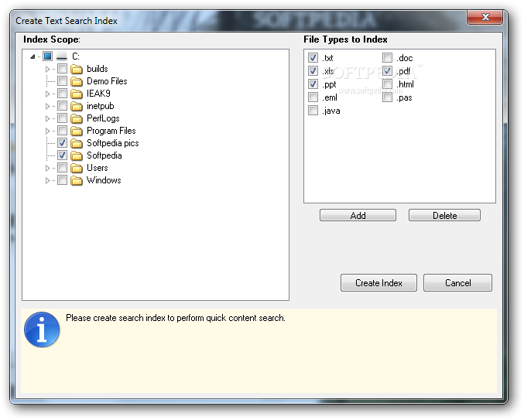524x420 pixels.
Task: Check the IEAK9 folder checkbox
Action: (62, 93)
